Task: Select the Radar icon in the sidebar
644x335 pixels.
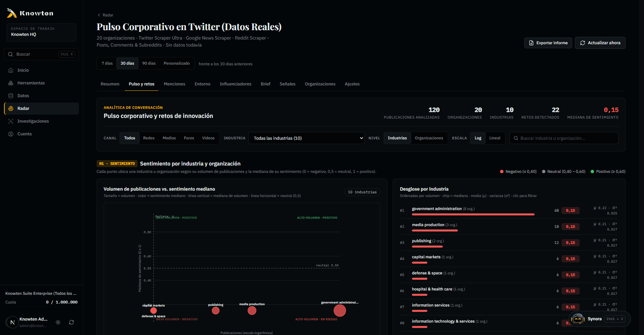Action: tap(11, 109)
